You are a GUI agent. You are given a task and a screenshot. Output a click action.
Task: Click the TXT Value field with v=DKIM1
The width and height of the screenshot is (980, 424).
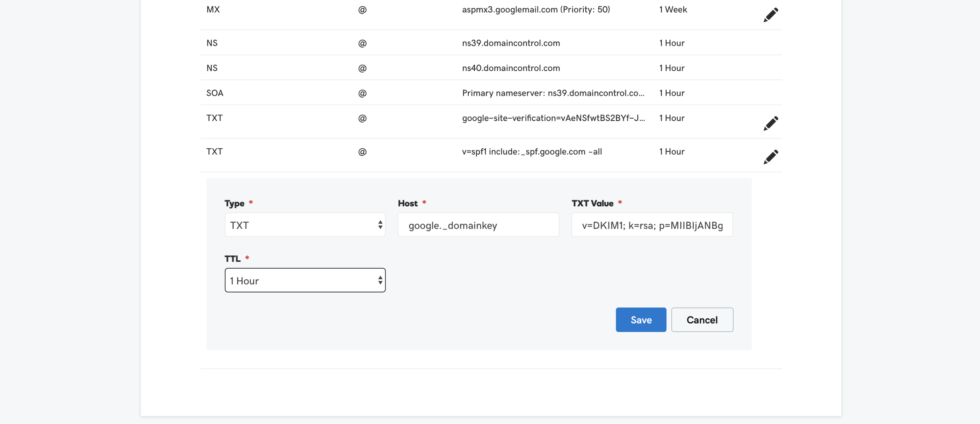(x=652, y=225)
